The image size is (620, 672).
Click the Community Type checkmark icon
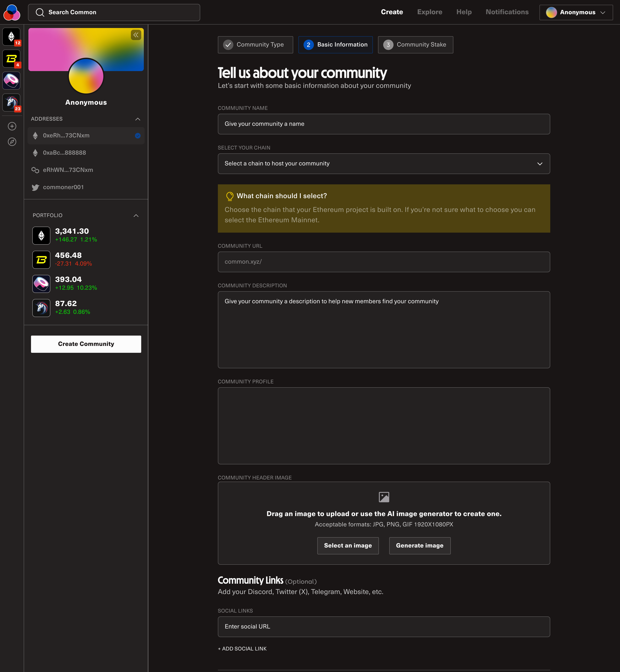228,45
